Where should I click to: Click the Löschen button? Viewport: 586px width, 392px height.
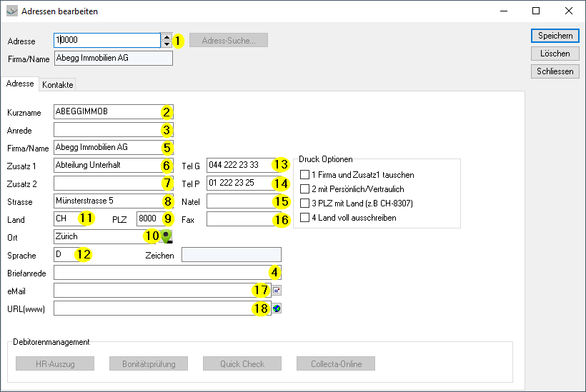555,54
